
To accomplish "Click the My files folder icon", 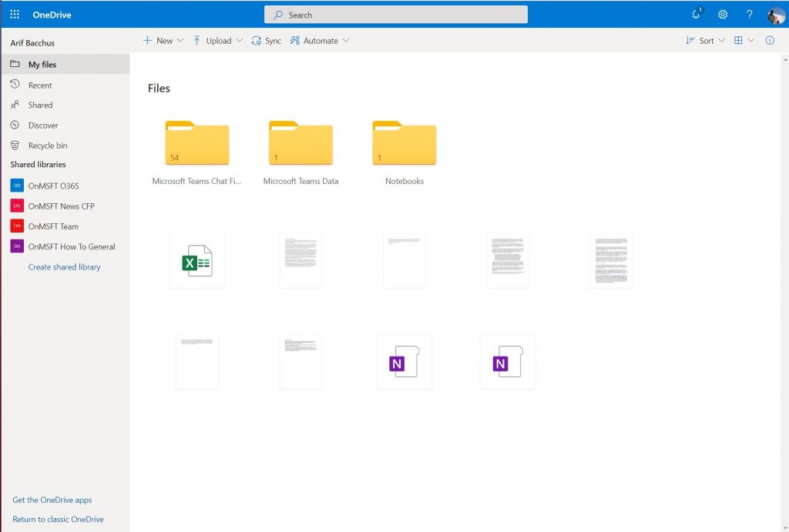I will coord(15,64).
